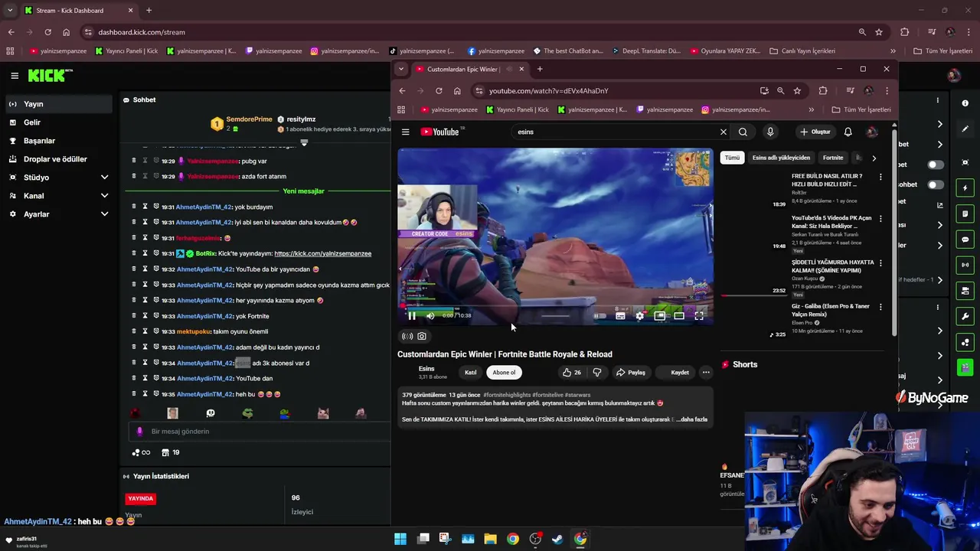The width and height of the screenshot is (980, 551).
Task: Click the Oluştur button
Action: point(815,132)
